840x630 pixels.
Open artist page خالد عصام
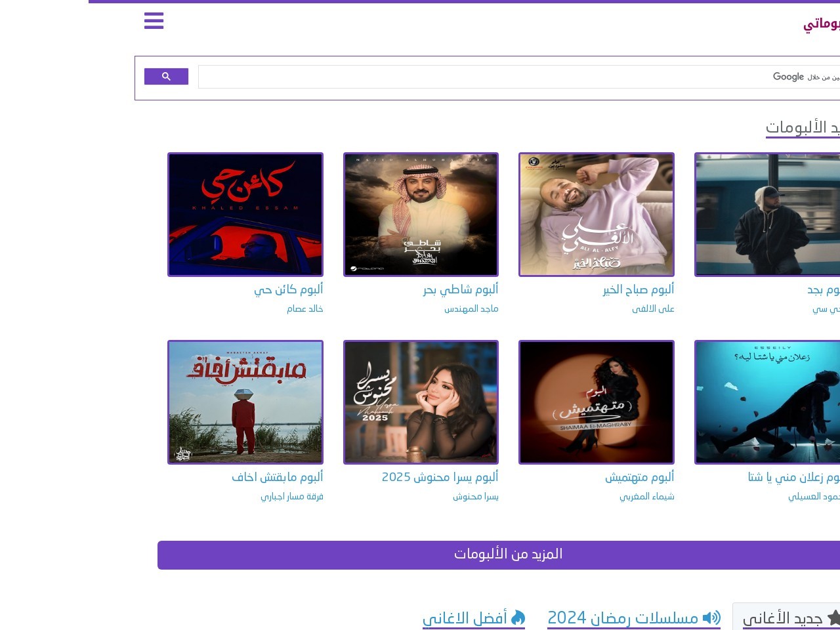(304, 308)
